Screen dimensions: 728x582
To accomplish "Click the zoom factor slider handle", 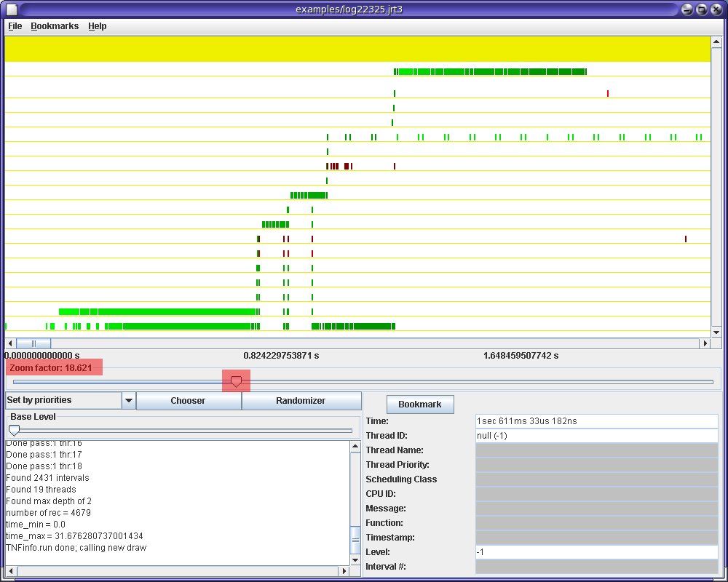I will pyautogui.click(x=236, y=380).
